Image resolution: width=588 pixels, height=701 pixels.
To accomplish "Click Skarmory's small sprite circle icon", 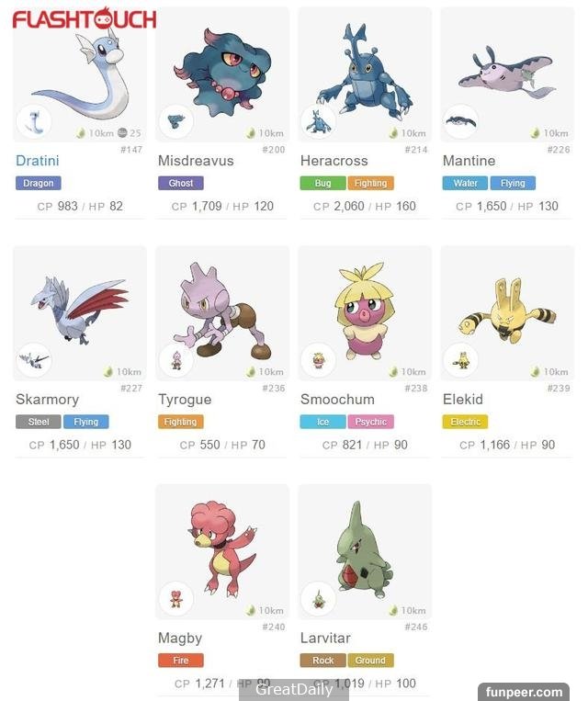I will point(34,360).
